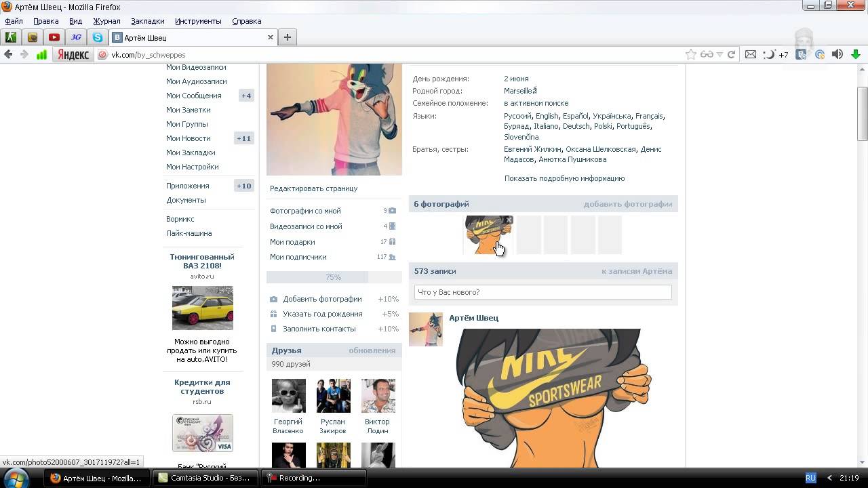The image size is (868, 488).
Task: Click к записям Артёма link
Action: point(637,271)
